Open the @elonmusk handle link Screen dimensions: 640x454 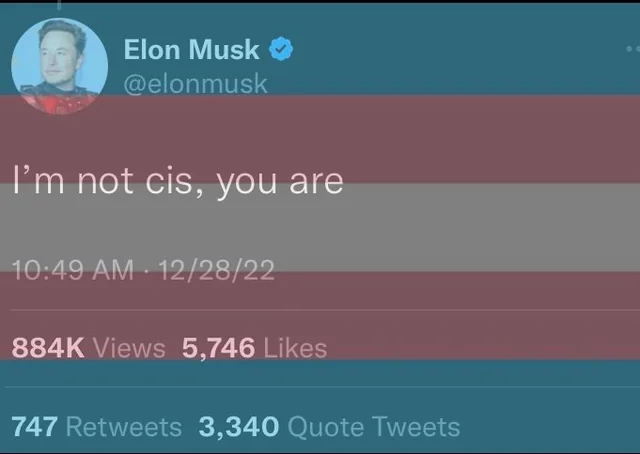[x=195, y=83]
